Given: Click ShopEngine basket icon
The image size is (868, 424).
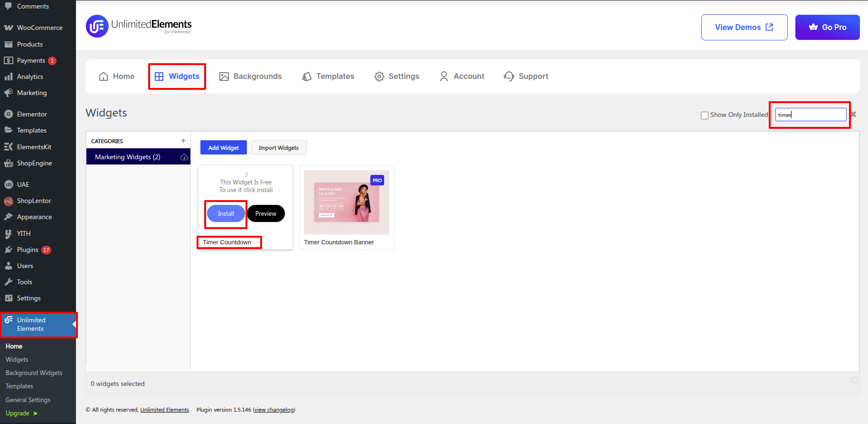Looking at the screenshot, I should click(9, 163).
